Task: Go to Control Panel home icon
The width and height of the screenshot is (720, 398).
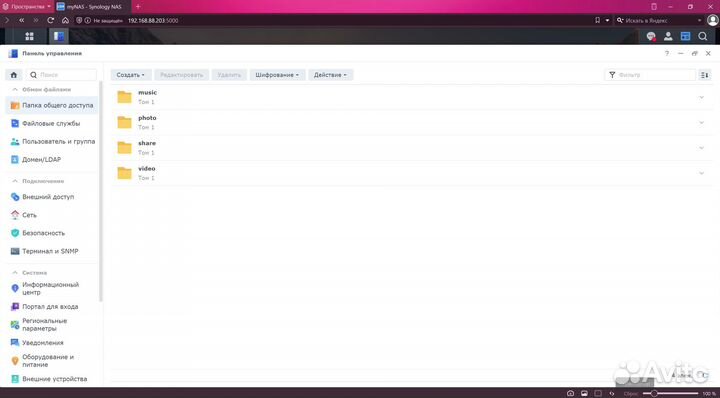Action: [14, 75]
